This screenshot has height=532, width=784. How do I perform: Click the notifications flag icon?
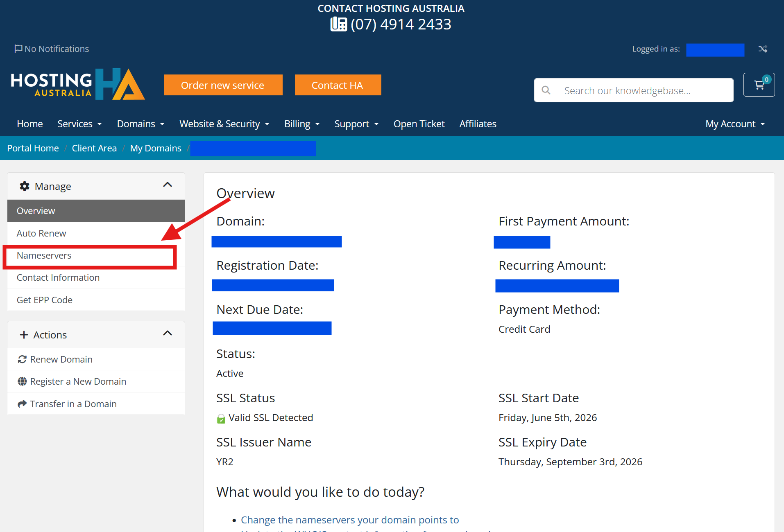click(18, 49)
